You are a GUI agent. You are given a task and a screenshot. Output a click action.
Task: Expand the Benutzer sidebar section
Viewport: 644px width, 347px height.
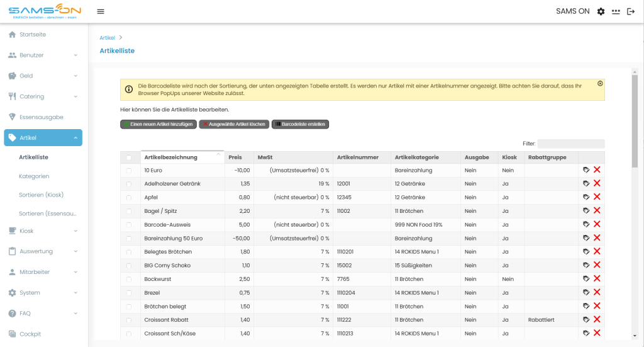coord(43,55)
